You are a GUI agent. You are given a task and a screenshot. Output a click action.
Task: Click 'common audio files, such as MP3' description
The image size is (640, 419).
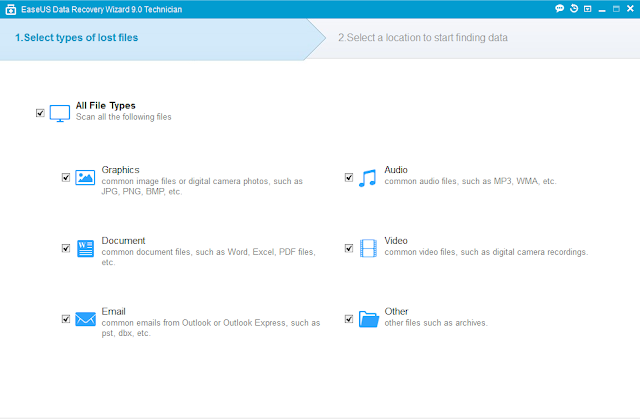point(470,181)
